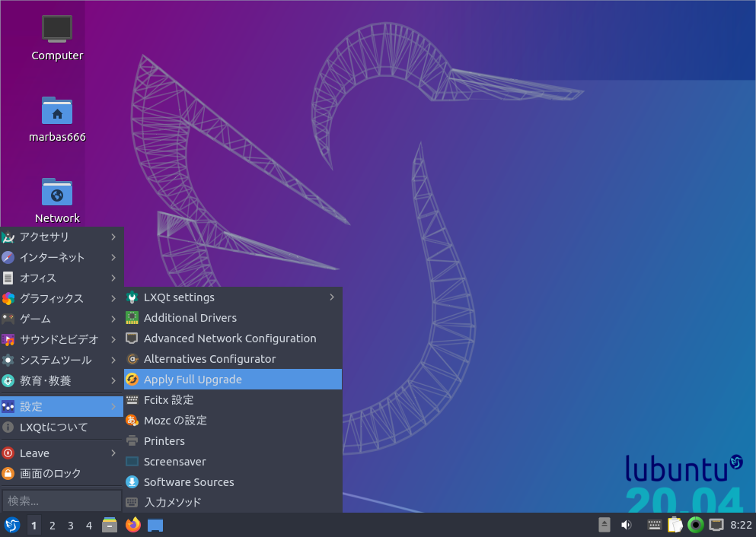
Task: Click the green circular tray icon
Action: (695, 525)
